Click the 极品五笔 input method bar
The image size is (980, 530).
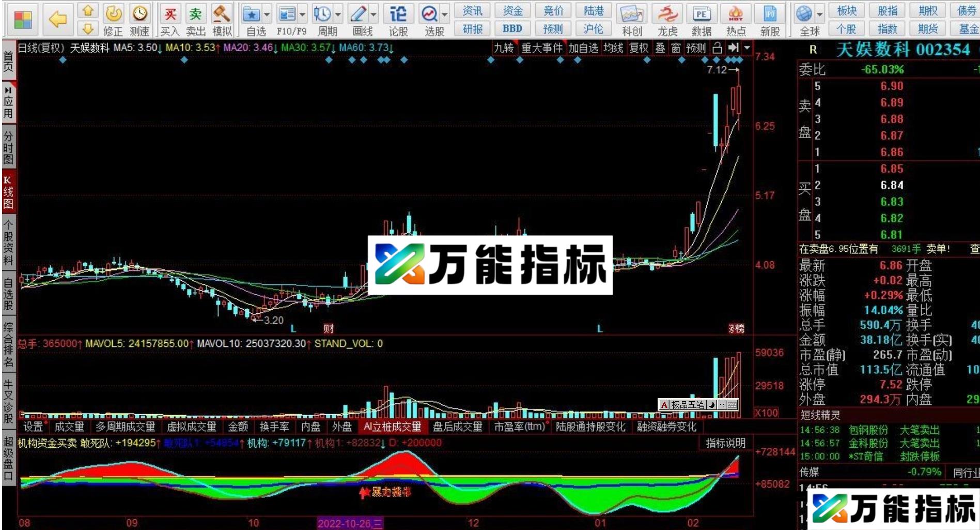click(x=687, y=405)
